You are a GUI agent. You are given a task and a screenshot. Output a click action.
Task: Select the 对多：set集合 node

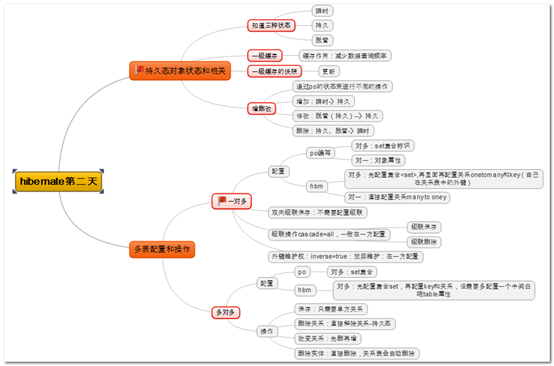click(352, 272)
